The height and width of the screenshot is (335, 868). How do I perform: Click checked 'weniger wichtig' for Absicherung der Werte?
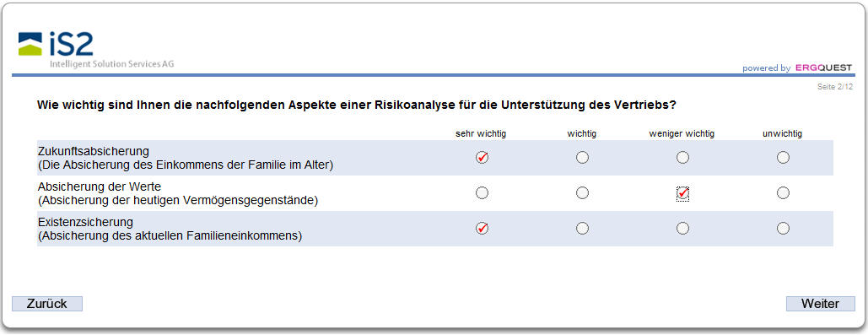682,192
